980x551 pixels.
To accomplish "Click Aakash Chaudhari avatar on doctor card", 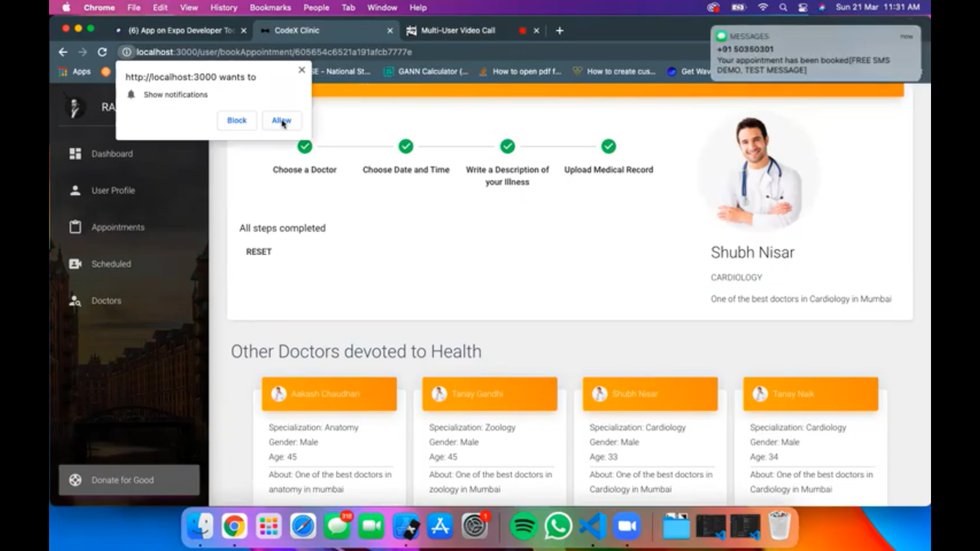I will click(x=279, y=394).
